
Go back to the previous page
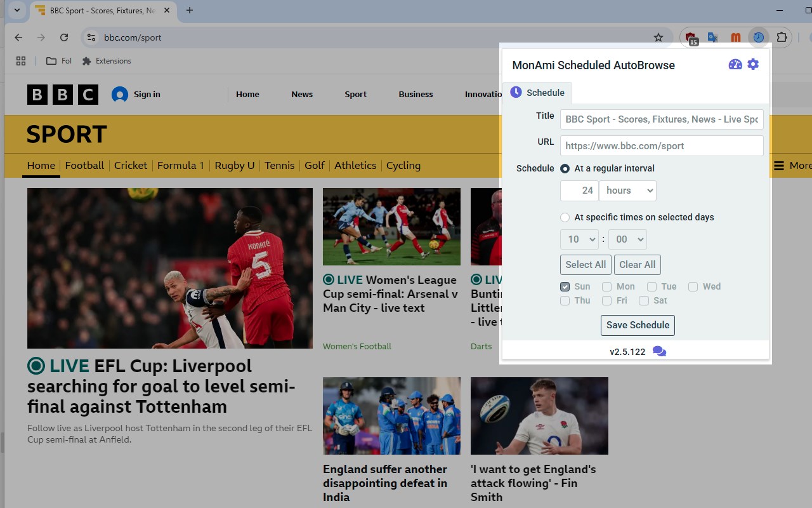18,37
